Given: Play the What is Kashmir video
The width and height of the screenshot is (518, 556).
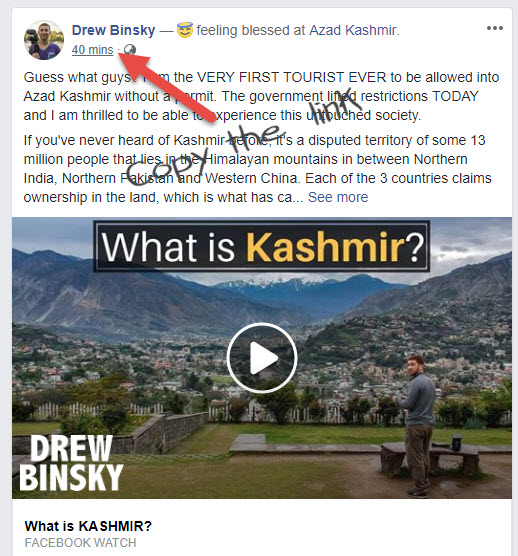Looking at the screenshot, I should click(x=262, y=357).
